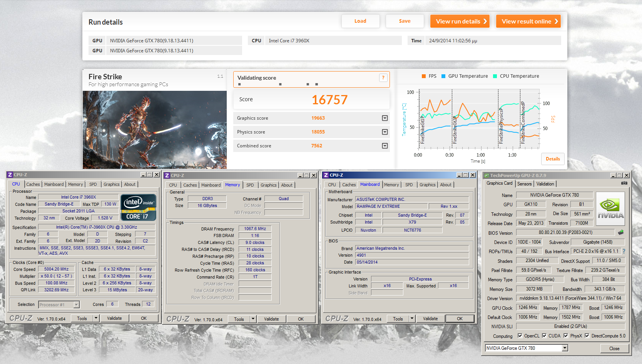Click the CAS# Latency value 9.0 clocks
642x364 pixels.
coord(255,242)
